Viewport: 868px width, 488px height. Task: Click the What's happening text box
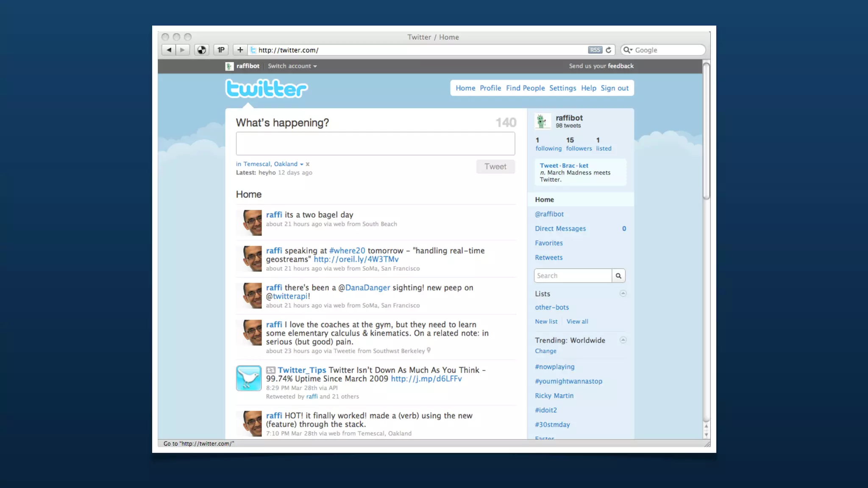pyautogui.click(x=375, y=144)
